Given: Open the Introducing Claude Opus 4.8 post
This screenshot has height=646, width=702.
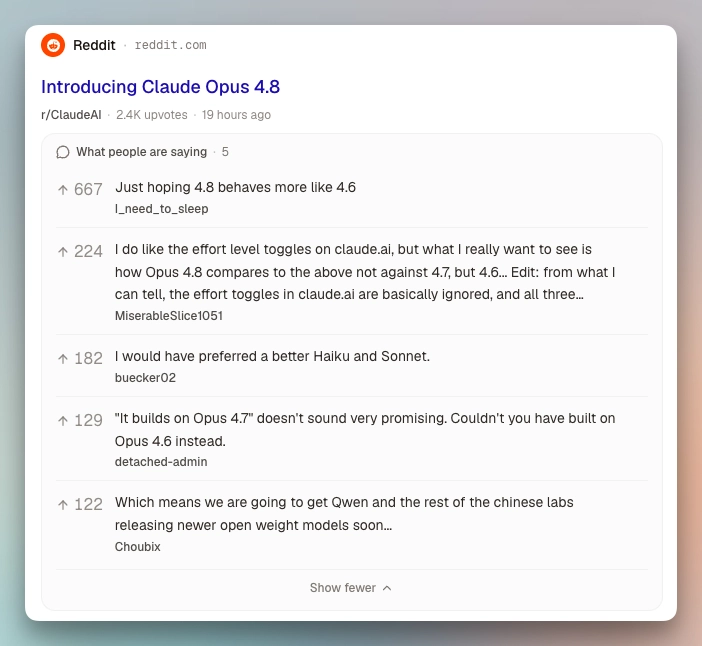Looking at the screenshot, I should point(160,87).
